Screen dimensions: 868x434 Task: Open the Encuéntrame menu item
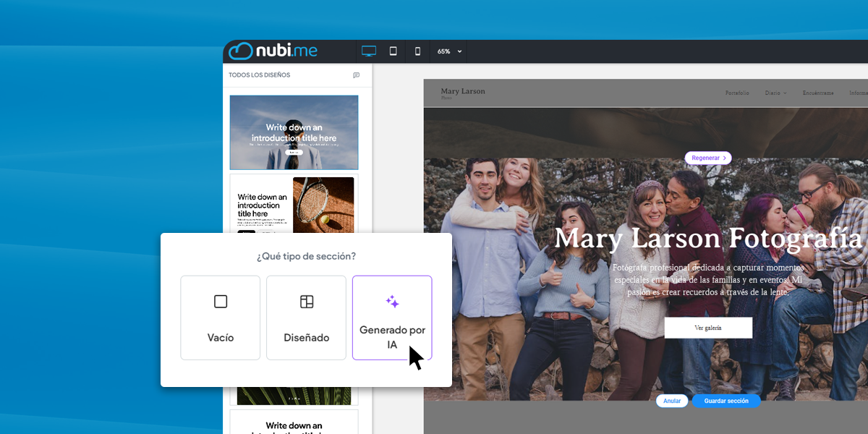point(818,93)
